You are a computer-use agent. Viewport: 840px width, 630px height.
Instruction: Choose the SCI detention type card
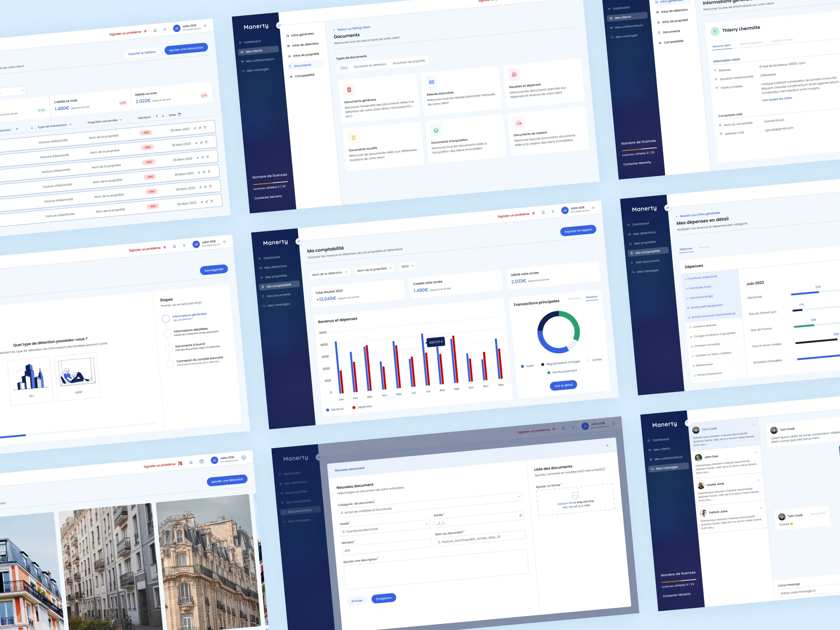pyautogui.click(x=30, y=380)
